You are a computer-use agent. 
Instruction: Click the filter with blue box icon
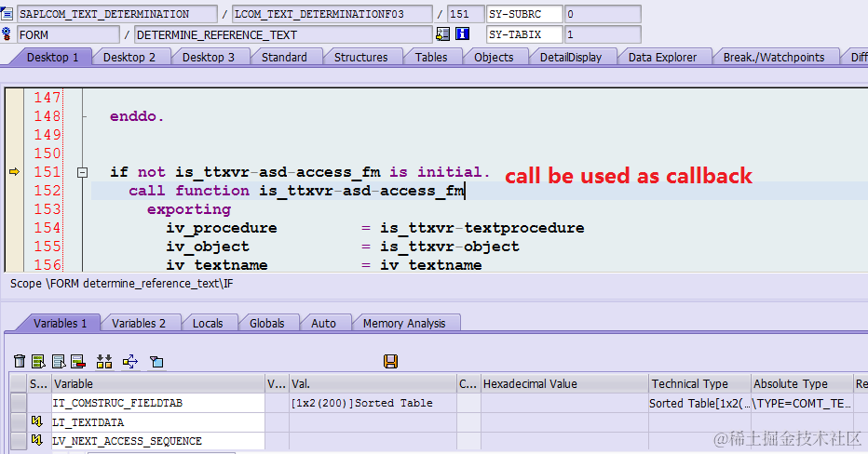(x=156, y=362)
